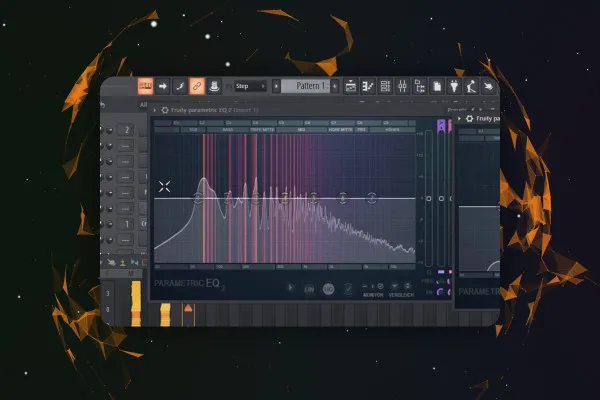Click the BASS frequency range label
This screenshot has width=600, height=400.
pos(228,130)
